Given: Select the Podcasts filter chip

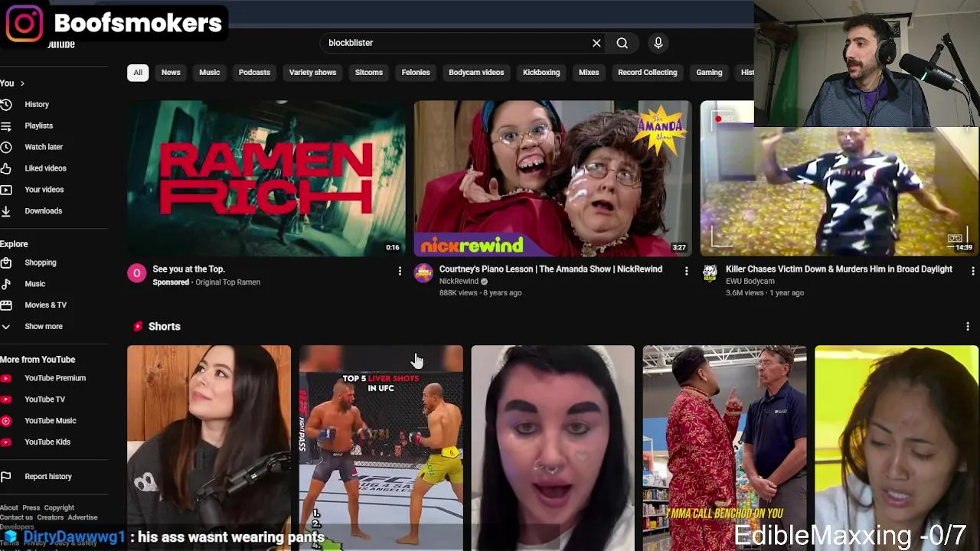Looking at the screenshot, I should pyautogui.click(x=254, y=73).
